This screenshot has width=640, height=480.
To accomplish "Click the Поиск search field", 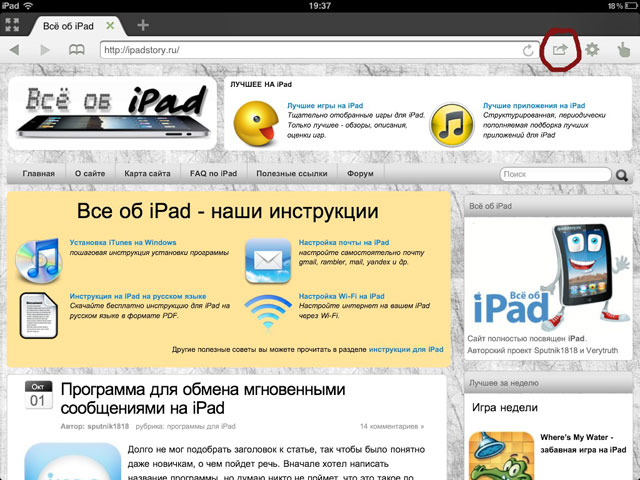I will [555, 174].
